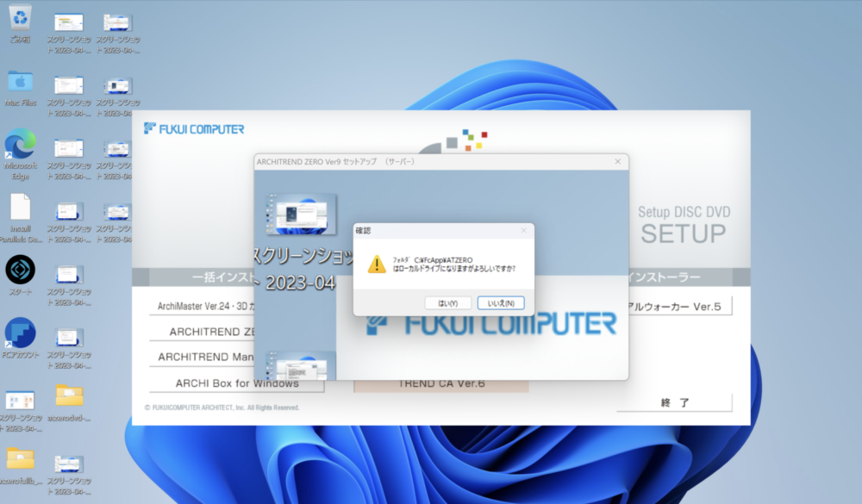This screenshot has width=862, height=504.
Task: Select the ウォーカー Ver.5 installer entry
Action: 680,307
